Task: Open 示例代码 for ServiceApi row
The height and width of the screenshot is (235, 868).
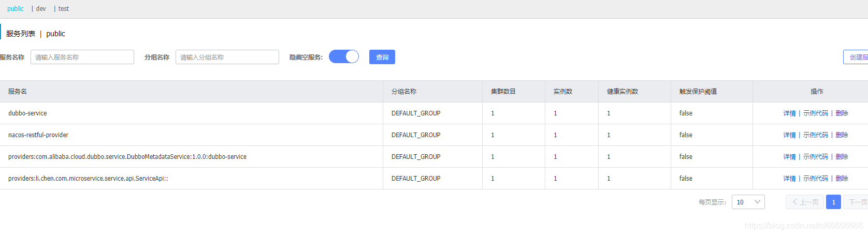Action: point(816,179)
